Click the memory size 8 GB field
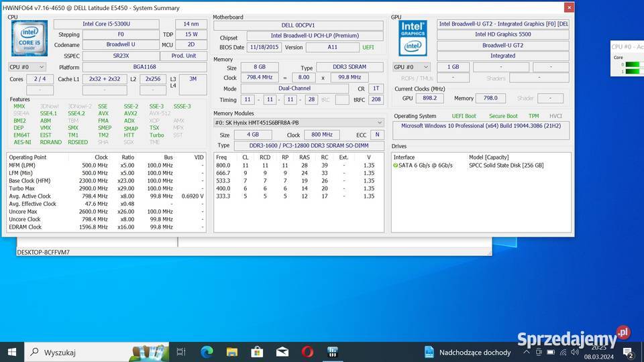This screenshot has width=644, height=362. 260,66
